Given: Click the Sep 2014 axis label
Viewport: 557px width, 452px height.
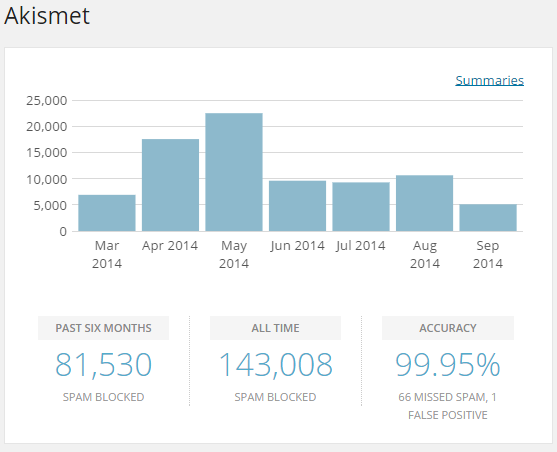Looking at the screenshot, I should click(488, 254).
